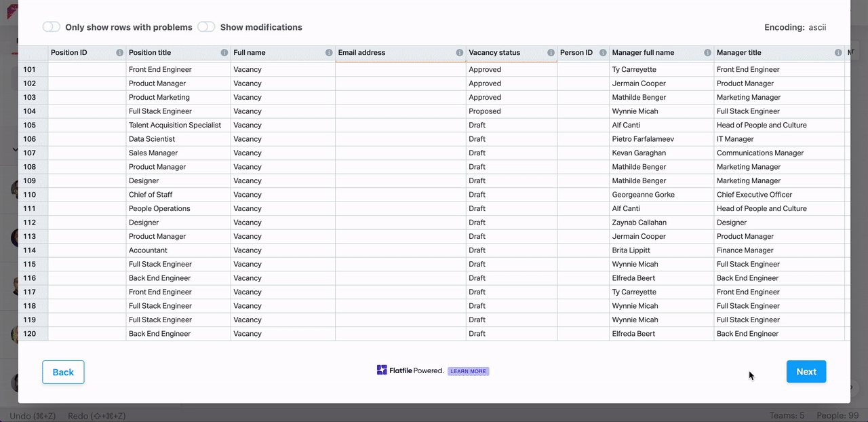Viewport: 868px width, 422px height.
Task: Click the Back button
Action: click(63, 372)
